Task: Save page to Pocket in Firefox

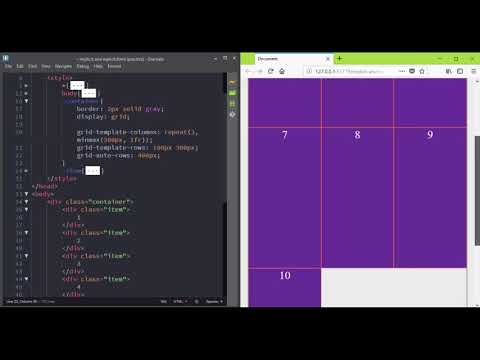Action: coord(412,71)
